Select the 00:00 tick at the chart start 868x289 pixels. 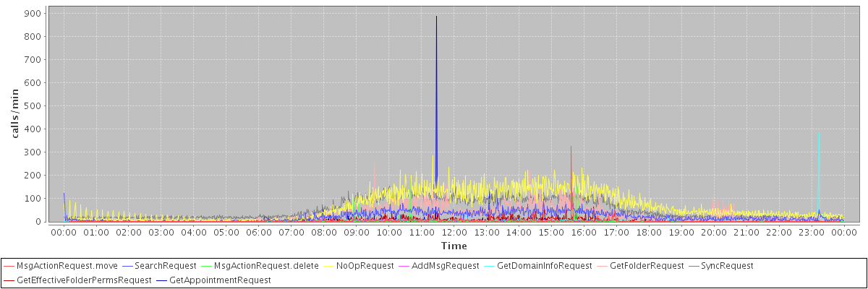coord(64,233)
